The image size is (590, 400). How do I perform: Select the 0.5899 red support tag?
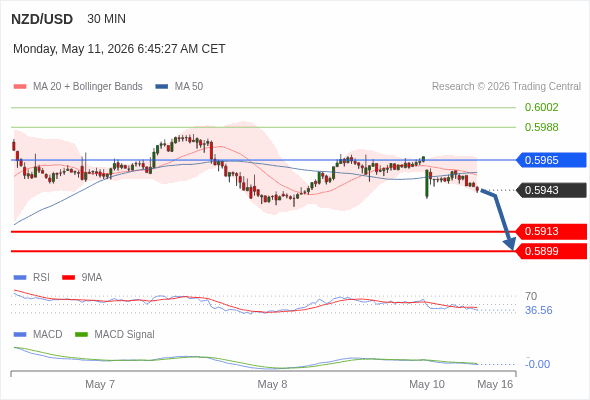(x=551, y=251)
